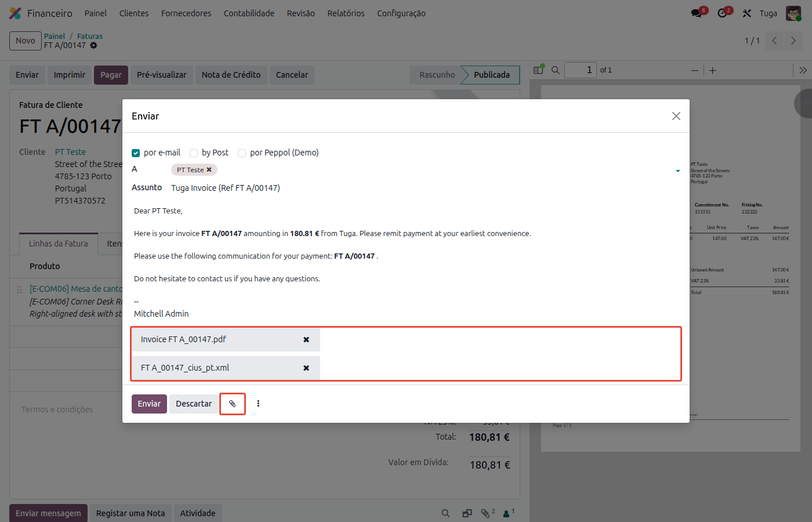
Task: Click Enviar in the invoice toolbar
Action: tap(27, 75)
